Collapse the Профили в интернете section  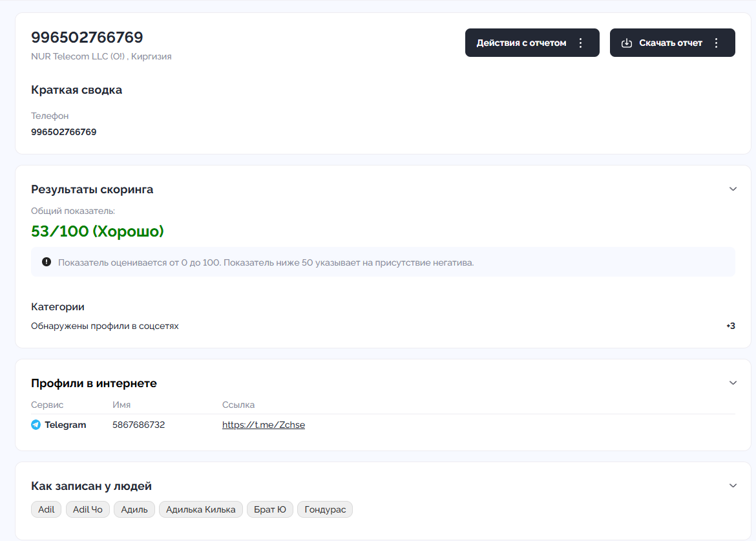pos(733,383)
